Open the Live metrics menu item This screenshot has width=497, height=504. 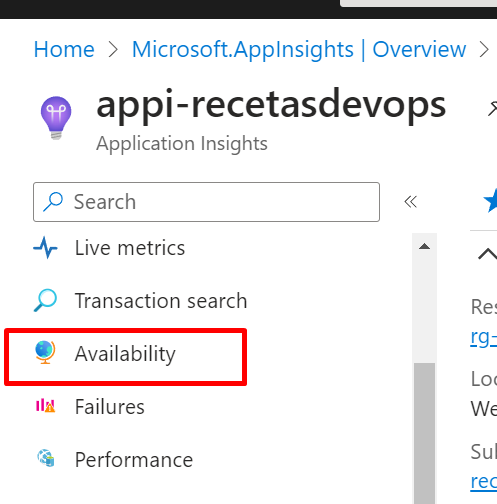tap(130, 248)
